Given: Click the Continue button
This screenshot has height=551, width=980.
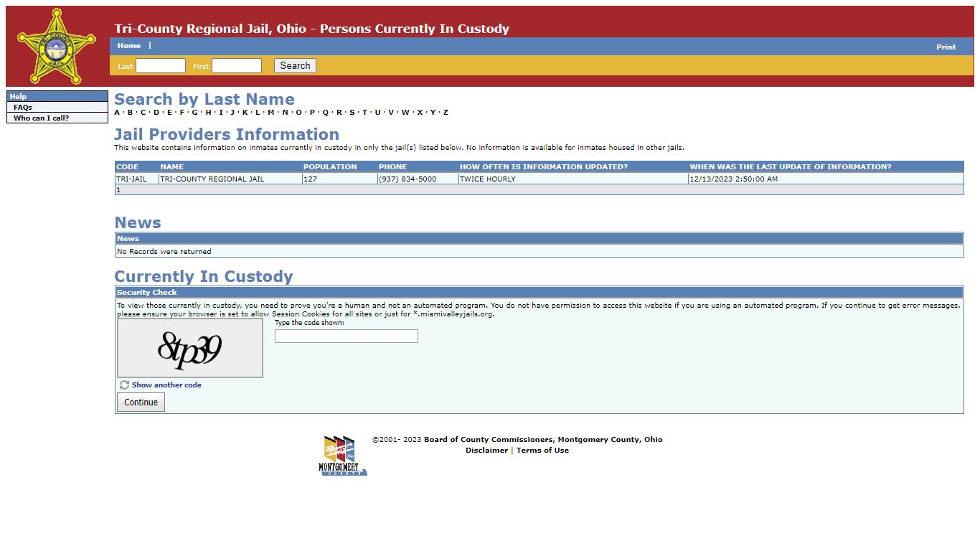Looking at the screenshot, I should [x=141, y=402].
